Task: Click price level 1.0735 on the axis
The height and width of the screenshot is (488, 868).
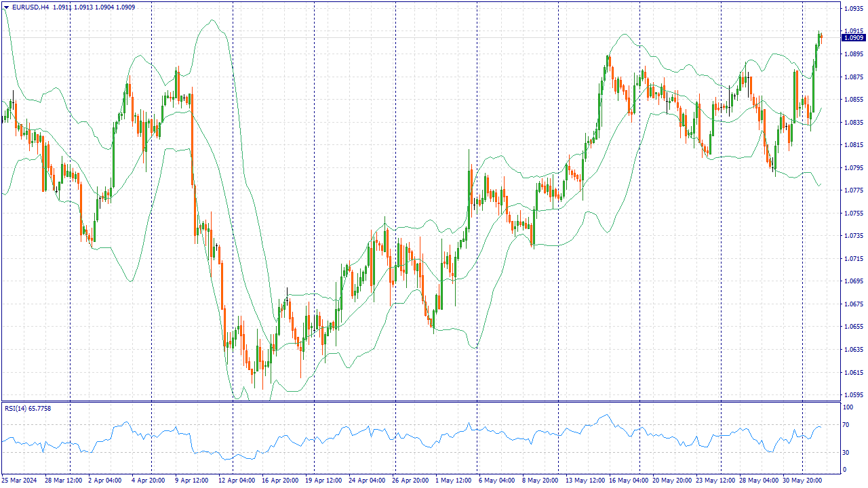Action: pyautogui.click(x=853, y=236)
